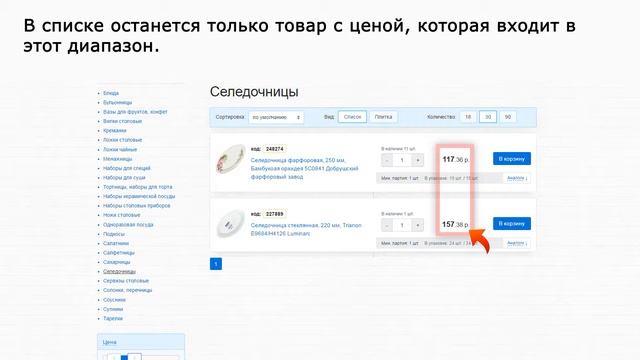
Task: Select the current «Селедочницы» category
Action: tap(119, 271)
